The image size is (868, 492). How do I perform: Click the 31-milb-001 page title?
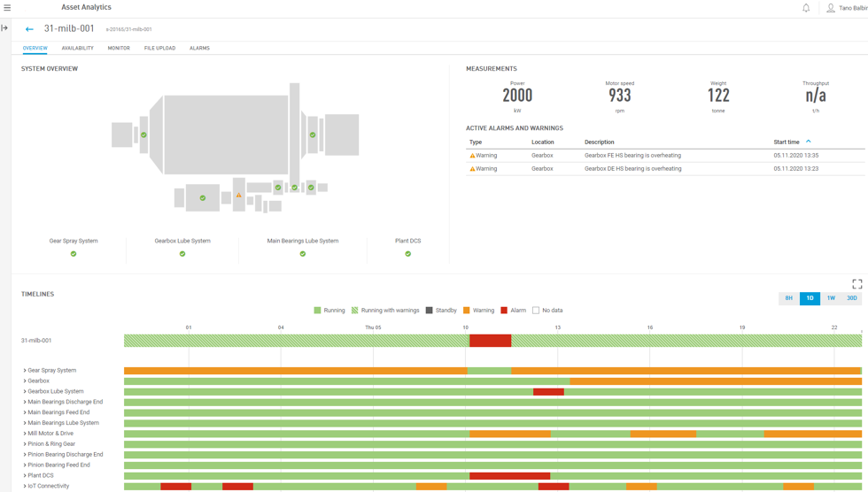(x=69, y=28)
